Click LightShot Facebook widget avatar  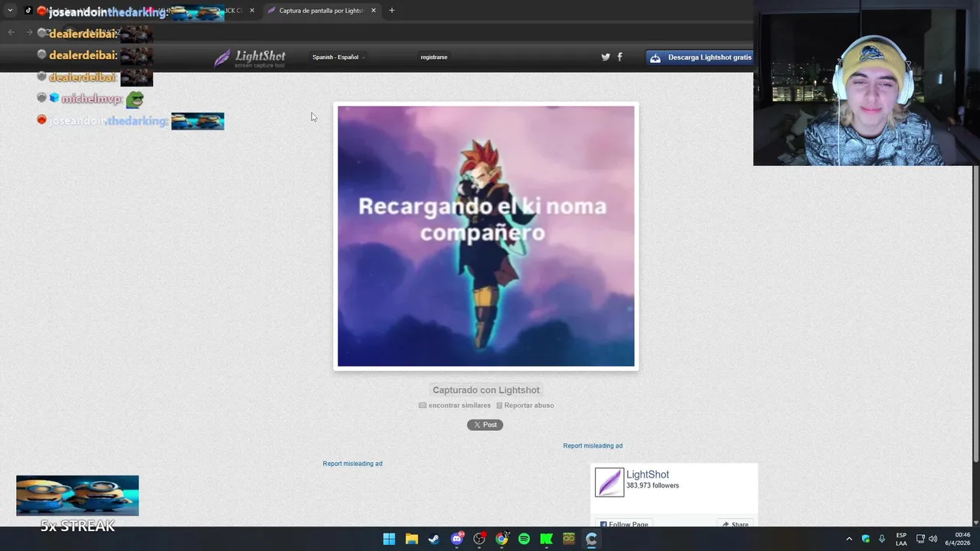pos(609,482)
